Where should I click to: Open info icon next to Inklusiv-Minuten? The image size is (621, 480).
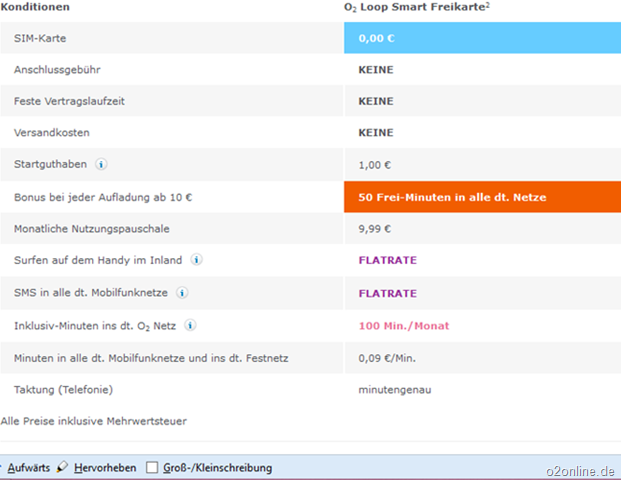coord(190,326)
